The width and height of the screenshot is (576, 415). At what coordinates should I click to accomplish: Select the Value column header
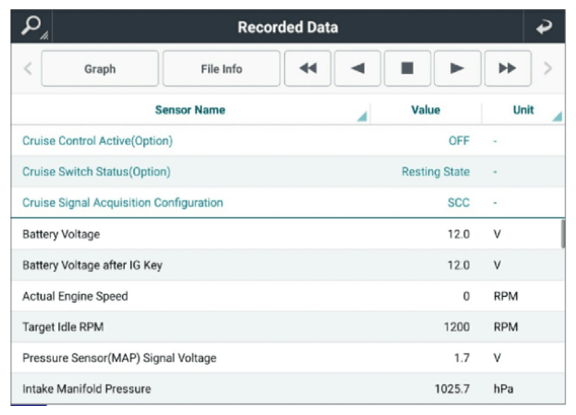tap(426, 110)
